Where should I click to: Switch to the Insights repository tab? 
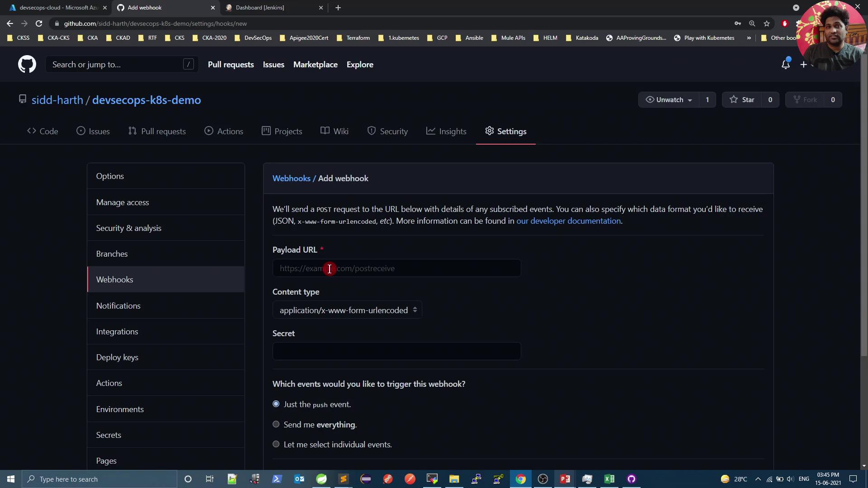446,131
